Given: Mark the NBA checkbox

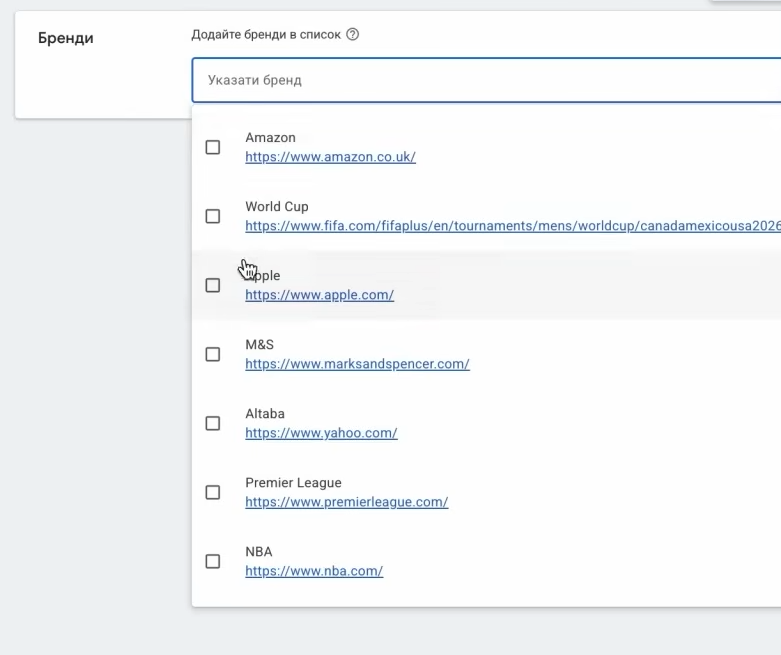Looking at the screenshot, I should pos(213,561).
